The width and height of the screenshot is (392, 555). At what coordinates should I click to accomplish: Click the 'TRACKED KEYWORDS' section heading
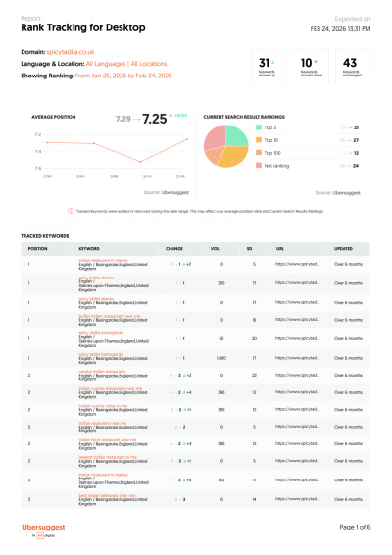point(45,236)
